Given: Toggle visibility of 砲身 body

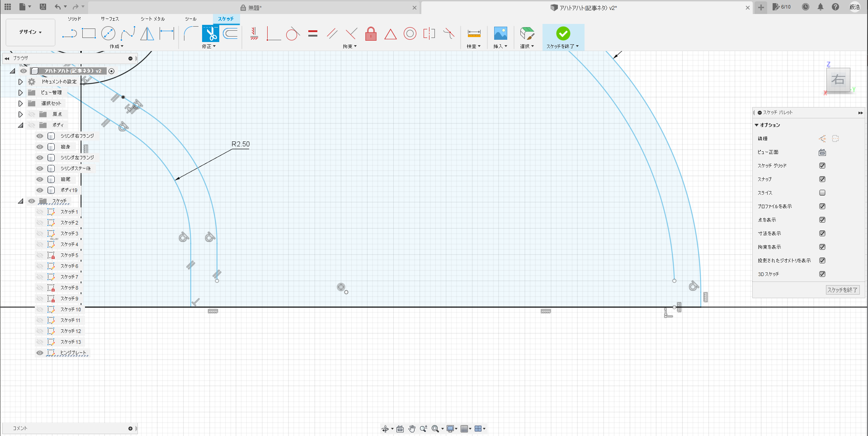Looking at the screenshot, I should click(x=40, y=147).
